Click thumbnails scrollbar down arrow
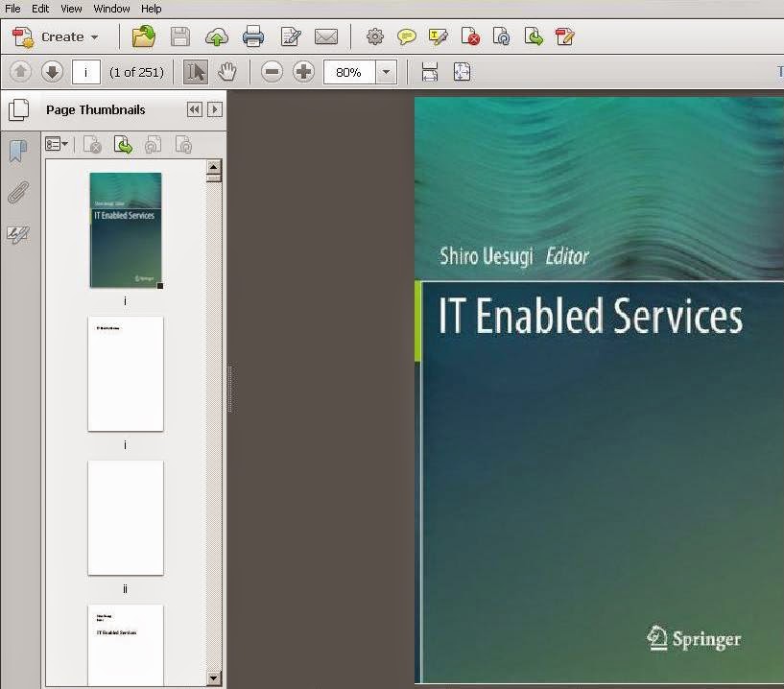 (x=213, y=678)
